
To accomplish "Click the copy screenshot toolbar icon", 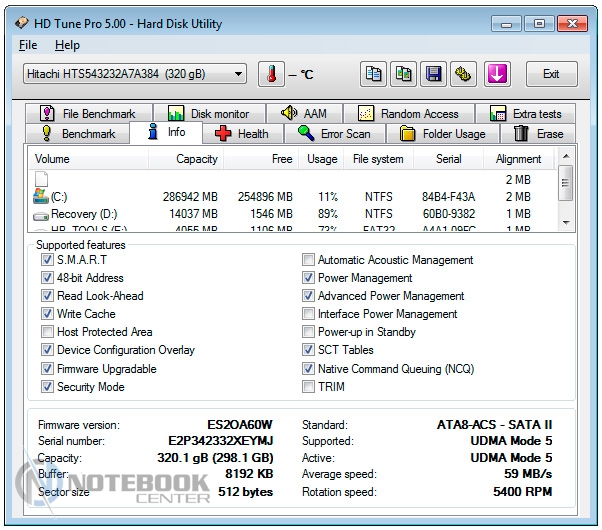I will point(404,74).
